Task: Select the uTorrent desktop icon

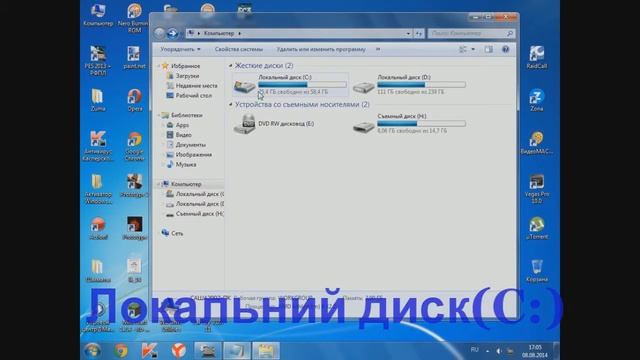Action: point(536,228)
